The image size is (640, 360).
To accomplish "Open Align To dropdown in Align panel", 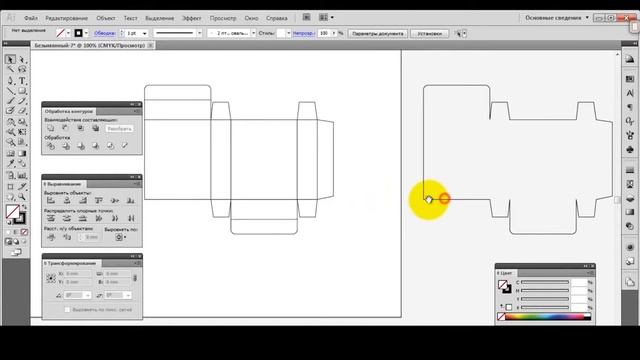I will pyautogui.click(x=120, y=237).
